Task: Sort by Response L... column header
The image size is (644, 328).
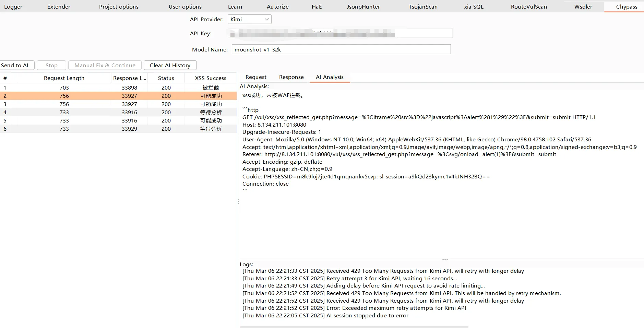Action: pyautogui.click(x=130, y=78)
